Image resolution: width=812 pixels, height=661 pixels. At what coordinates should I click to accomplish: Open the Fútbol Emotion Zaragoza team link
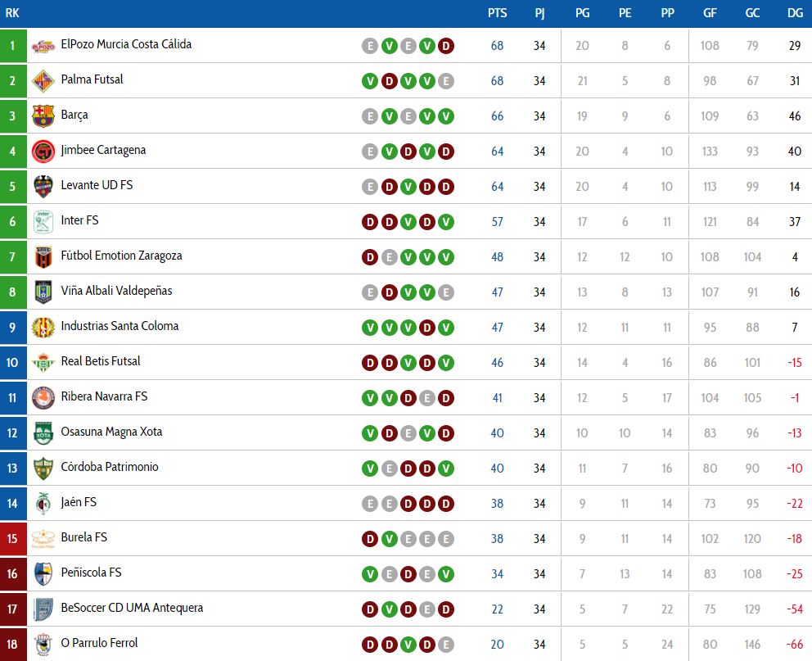(x=122, y=256)
